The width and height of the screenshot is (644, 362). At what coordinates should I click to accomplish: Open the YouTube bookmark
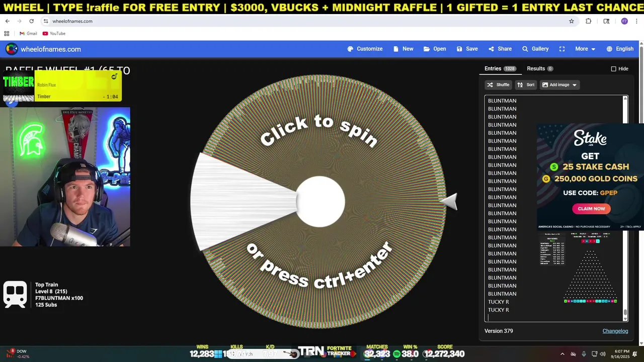pos(54,34)
